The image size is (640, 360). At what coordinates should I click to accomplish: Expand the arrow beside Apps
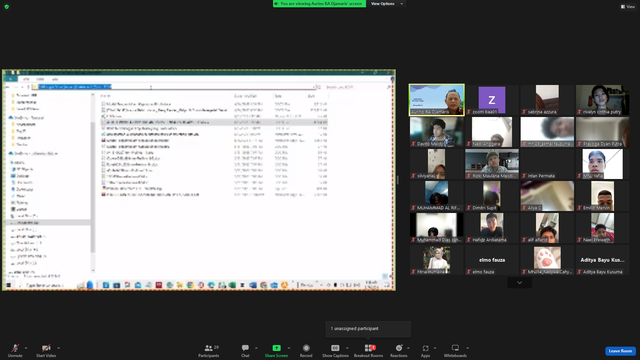435,348
